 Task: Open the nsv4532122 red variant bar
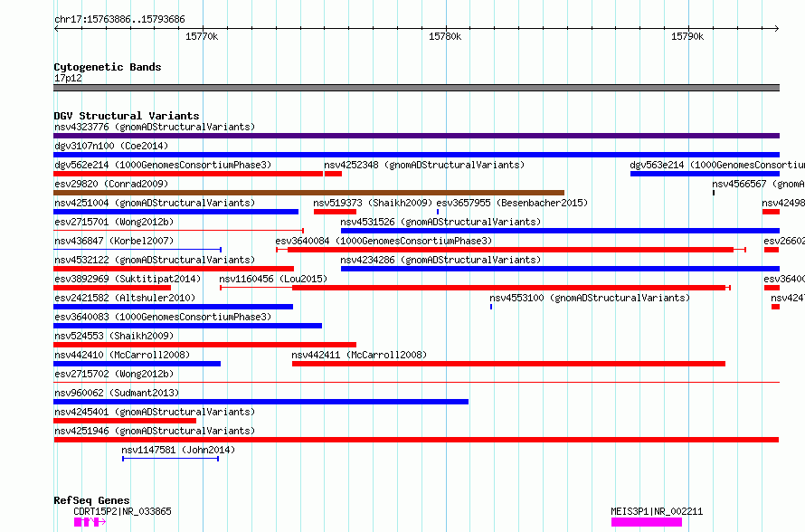click(174, 269)
